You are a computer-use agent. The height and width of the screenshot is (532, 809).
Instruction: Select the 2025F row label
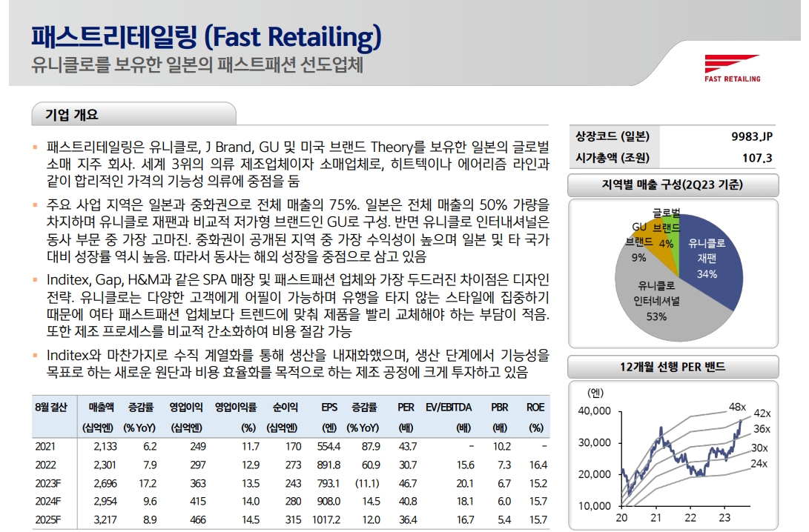coord(48,519)
